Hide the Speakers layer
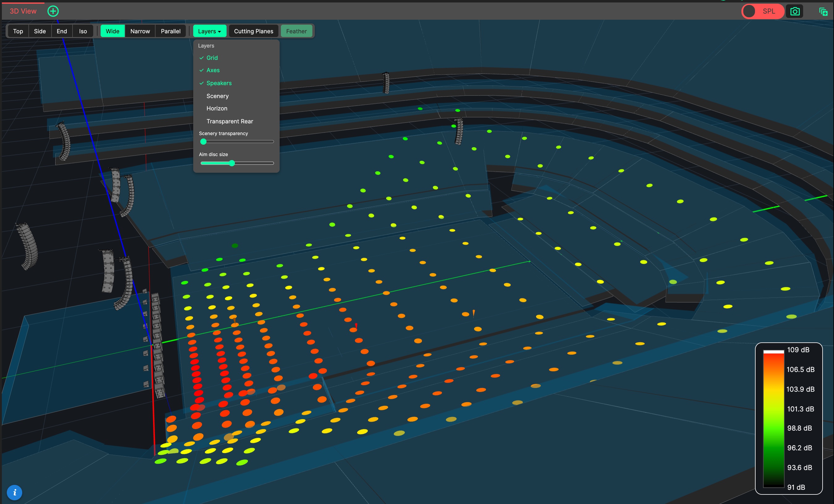834x504 pixels. pyautogui.click(x=219, y=83)
